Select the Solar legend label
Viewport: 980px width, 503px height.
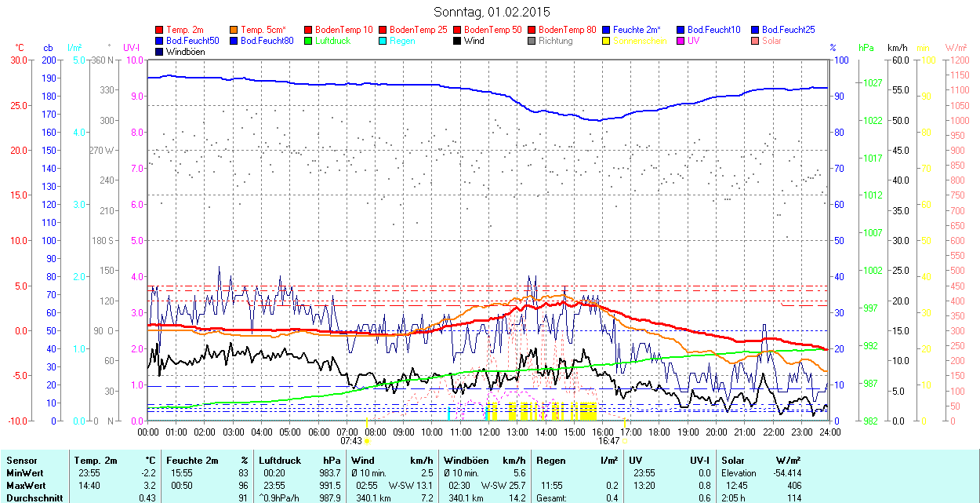click(x=771, y=41)
